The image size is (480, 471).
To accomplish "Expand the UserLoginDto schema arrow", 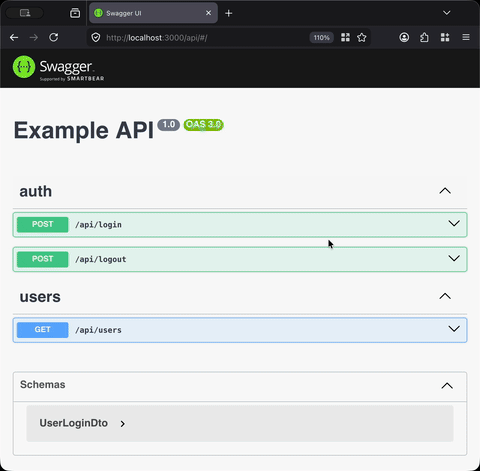I will pyautogui.click(x=123, y=424).
